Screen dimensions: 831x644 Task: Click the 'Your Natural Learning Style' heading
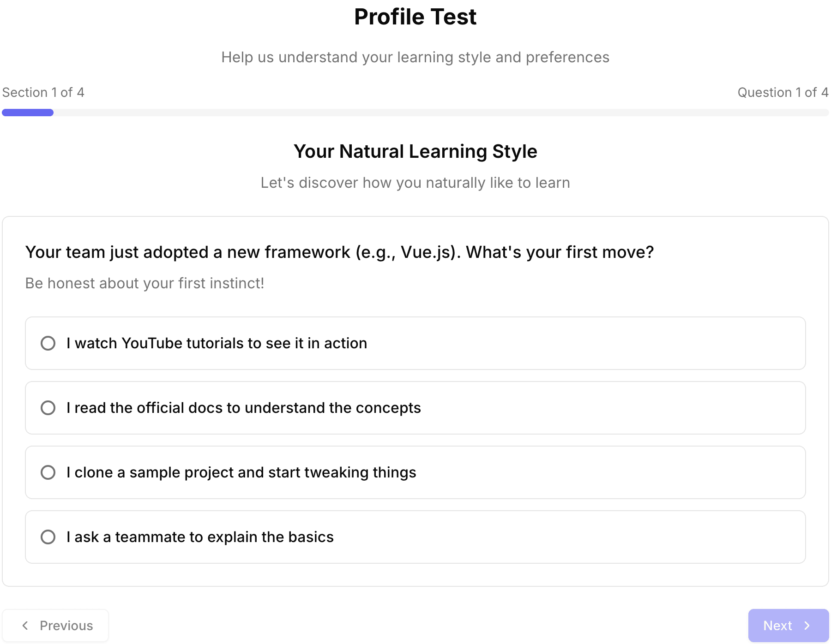pos(415,151)
